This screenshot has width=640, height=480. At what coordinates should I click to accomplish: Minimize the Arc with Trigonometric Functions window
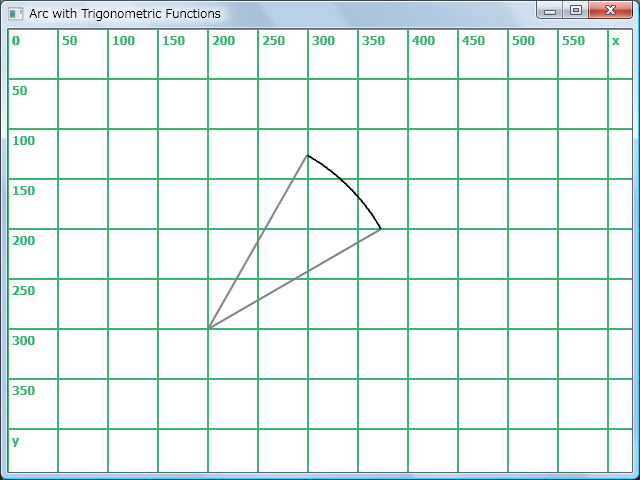pyautogui.click(x=550, y=11)
